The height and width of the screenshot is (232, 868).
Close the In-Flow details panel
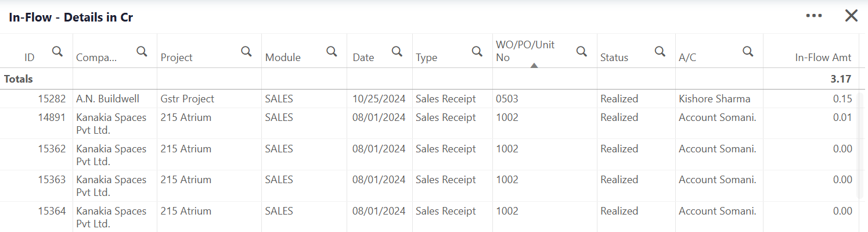click(851, 16)
